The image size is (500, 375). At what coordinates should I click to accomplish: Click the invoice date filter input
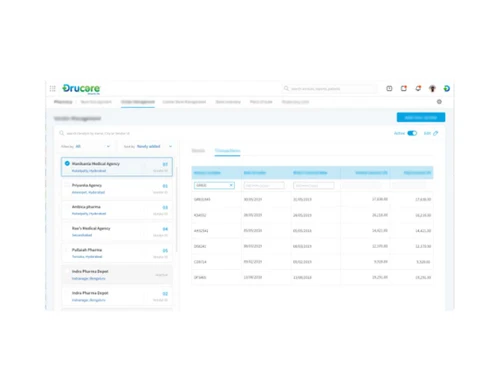264,185
